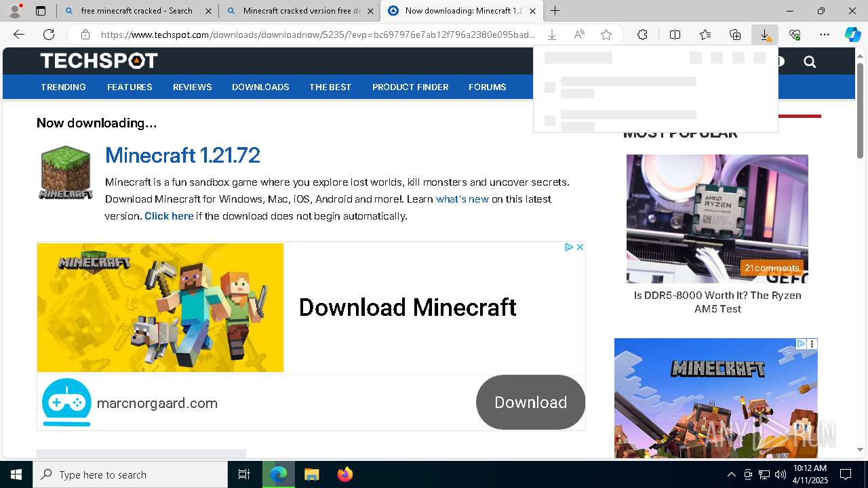Open Downloads toolbar button
Image resolution: width=868 pixels, height=488 pixels.
(x=765, y=35)
